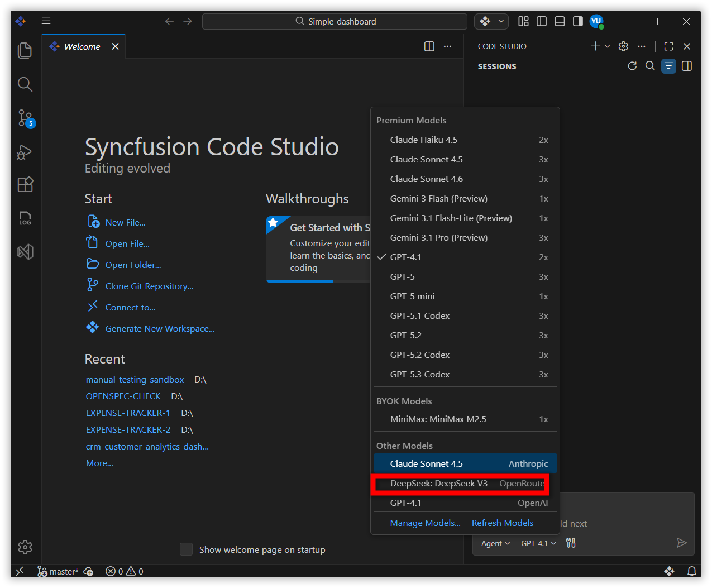The height and width of the screenshot is (588, 712).
Task: Split the editor to the right
Action: [x=429, y=46]
